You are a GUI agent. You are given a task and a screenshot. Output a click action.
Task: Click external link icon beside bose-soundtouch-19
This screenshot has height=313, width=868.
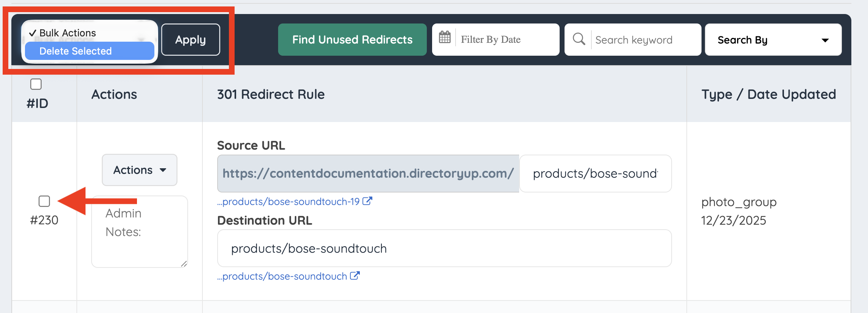pos(367,201)
